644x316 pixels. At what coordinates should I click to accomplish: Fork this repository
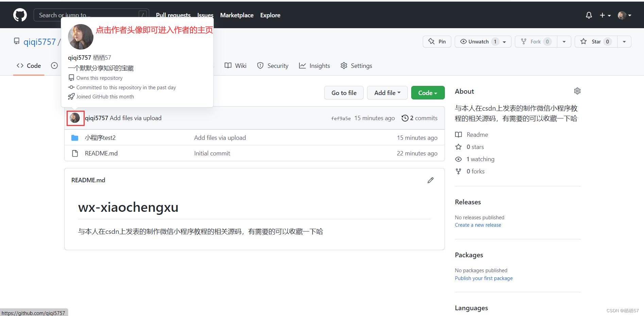click(x=536, y=41)
